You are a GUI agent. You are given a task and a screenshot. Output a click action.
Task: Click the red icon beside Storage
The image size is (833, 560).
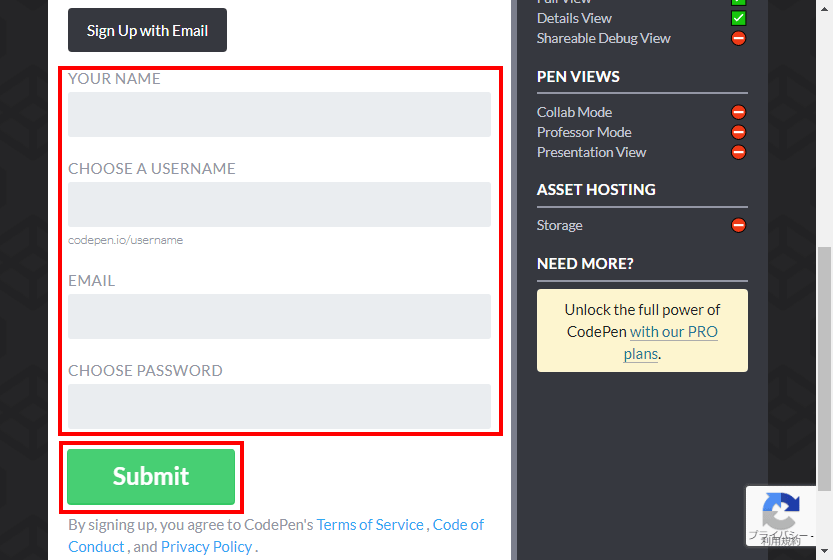pyautogui.click(x=738, y=225)
